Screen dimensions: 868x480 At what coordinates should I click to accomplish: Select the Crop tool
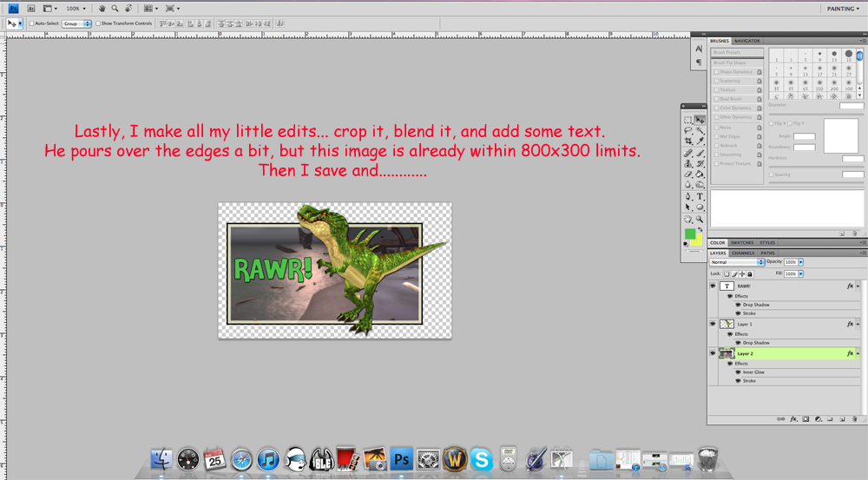[688, 141]
